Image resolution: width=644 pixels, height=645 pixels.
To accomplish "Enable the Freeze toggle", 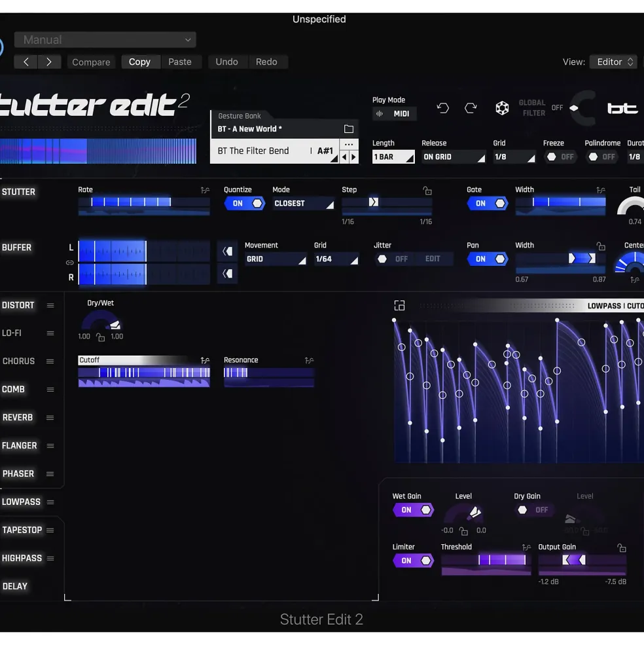I will (x=560, y=157).
